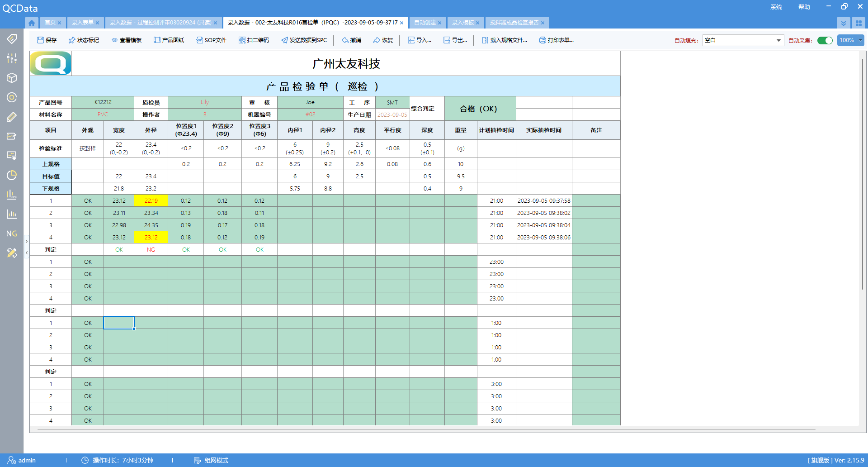Expand the tab list overflow chevron

coord(843,23)
